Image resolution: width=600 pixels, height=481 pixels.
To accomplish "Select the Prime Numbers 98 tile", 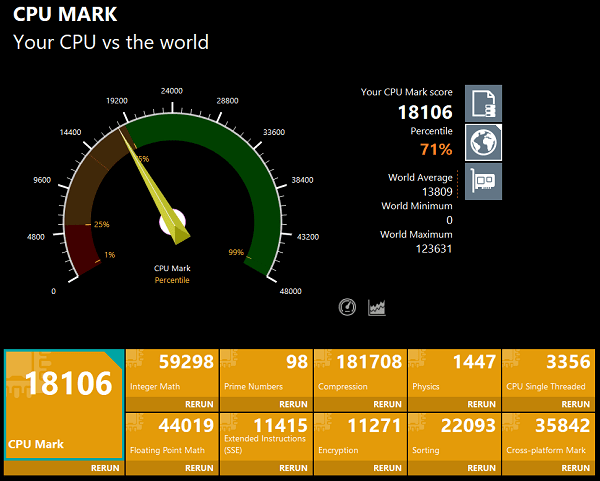I will (x=266, y=373).
